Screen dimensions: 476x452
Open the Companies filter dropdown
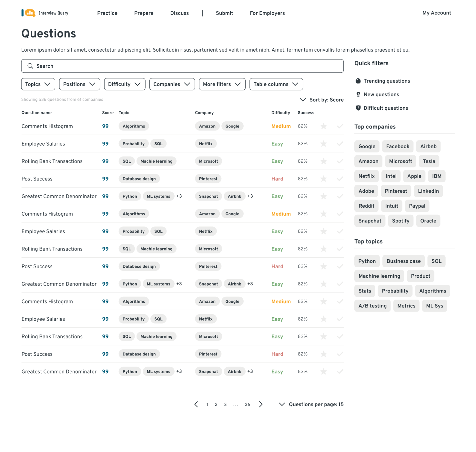[x=172, y=84]
